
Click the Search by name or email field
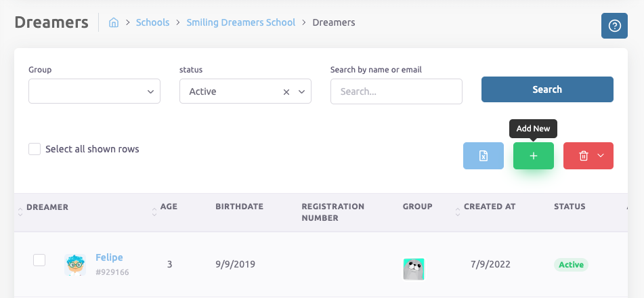point(396,91)
